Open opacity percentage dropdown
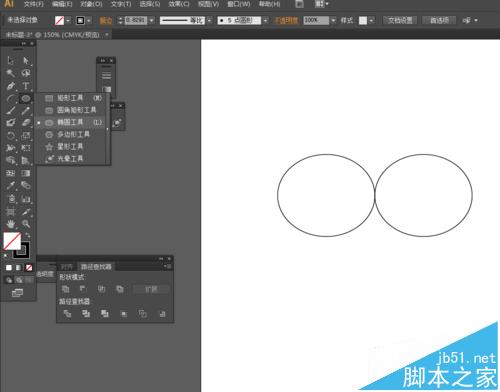This screenshot has height=392, width=500. coord(333,21)
